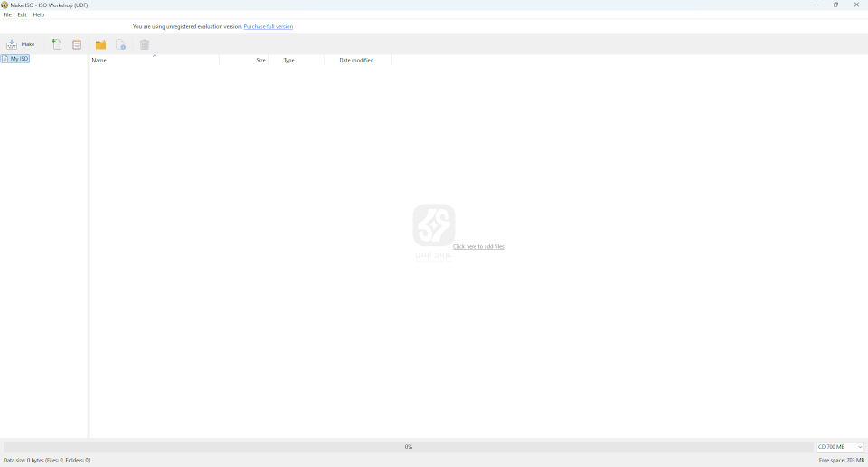This screenshot has width=868, height=467.
Task: Restore down the application window
Action: (x=835, y=5)
